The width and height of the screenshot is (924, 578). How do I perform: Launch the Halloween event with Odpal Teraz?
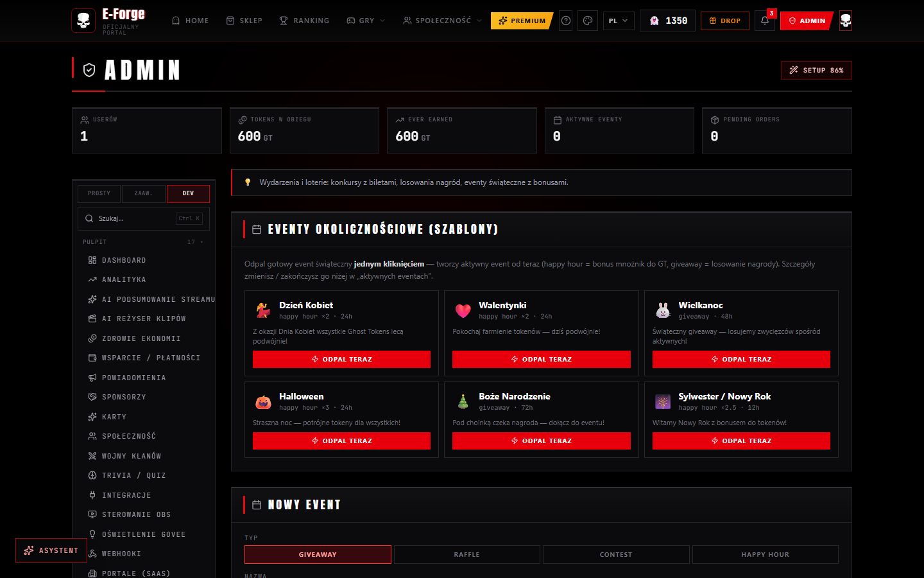pyautogui.click(x=341, y=441)
